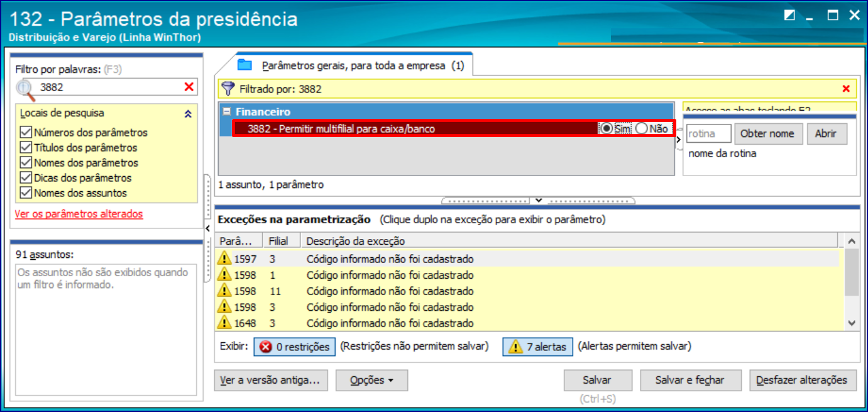Click the rotina input field
Viewport: 868px width, 412px height.
coord(708,134)
